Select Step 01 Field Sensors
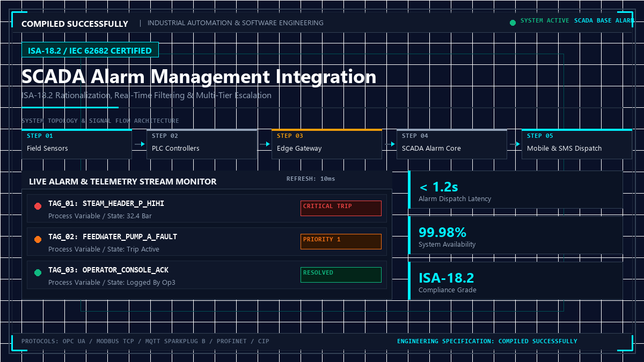The height and width of the screenshot is (362, 644). (x=77, y=144)
